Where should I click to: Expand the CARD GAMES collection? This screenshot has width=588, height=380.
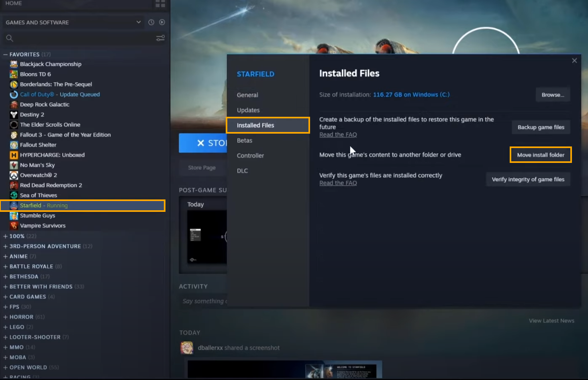pyautogui.click(x=5, y=297)
